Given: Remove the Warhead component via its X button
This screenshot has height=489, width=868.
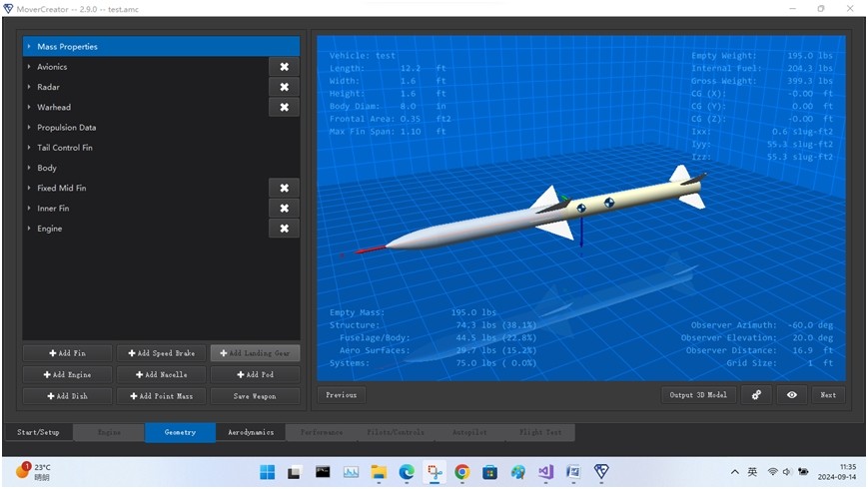Looking at the screenshot, I should [x=284, y=107].
